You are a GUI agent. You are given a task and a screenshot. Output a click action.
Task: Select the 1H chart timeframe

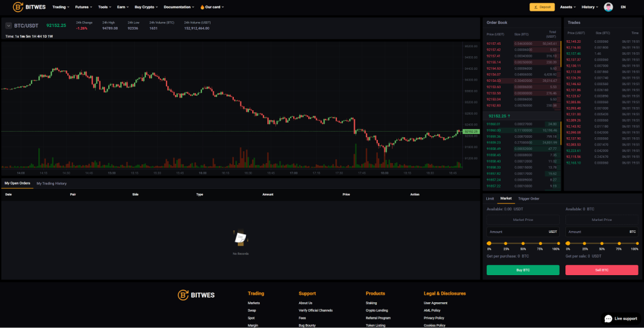click(34, 37)
